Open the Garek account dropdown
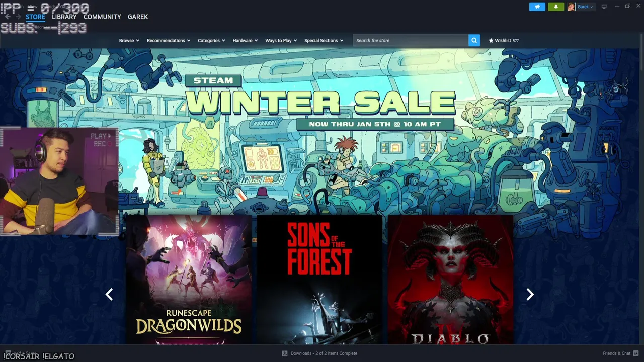The image size is (644, 362). [585, 7]
